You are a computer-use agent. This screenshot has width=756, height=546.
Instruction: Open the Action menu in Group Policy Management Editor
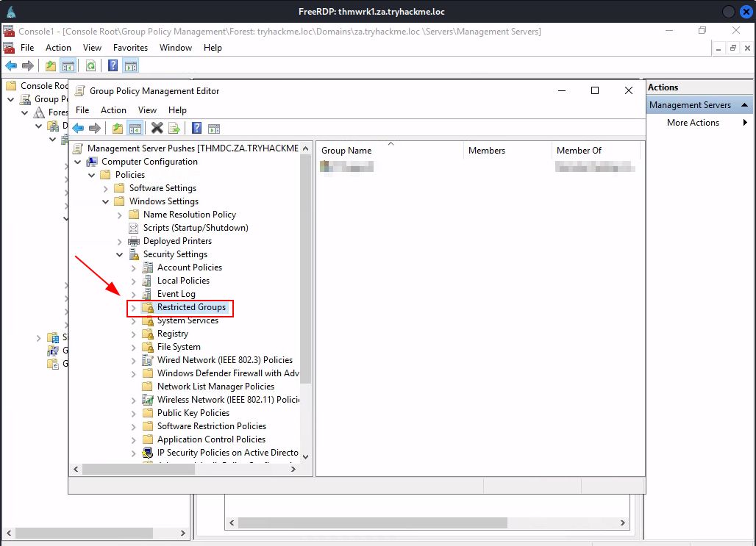click(x=113, y=110)
